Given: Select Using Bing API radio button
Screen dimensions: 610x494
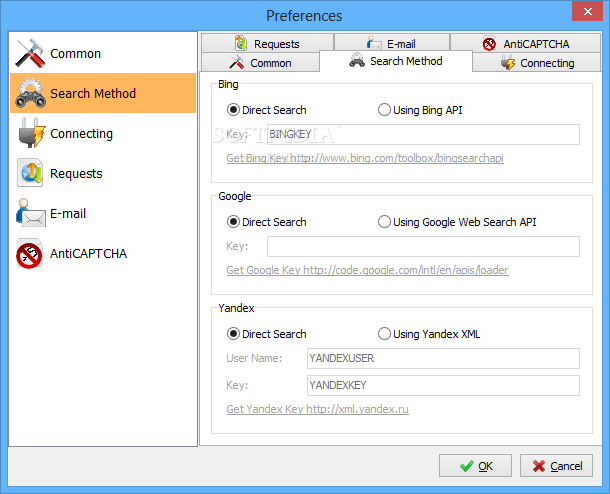Looking at the screenshot, I should pos(384,110).
